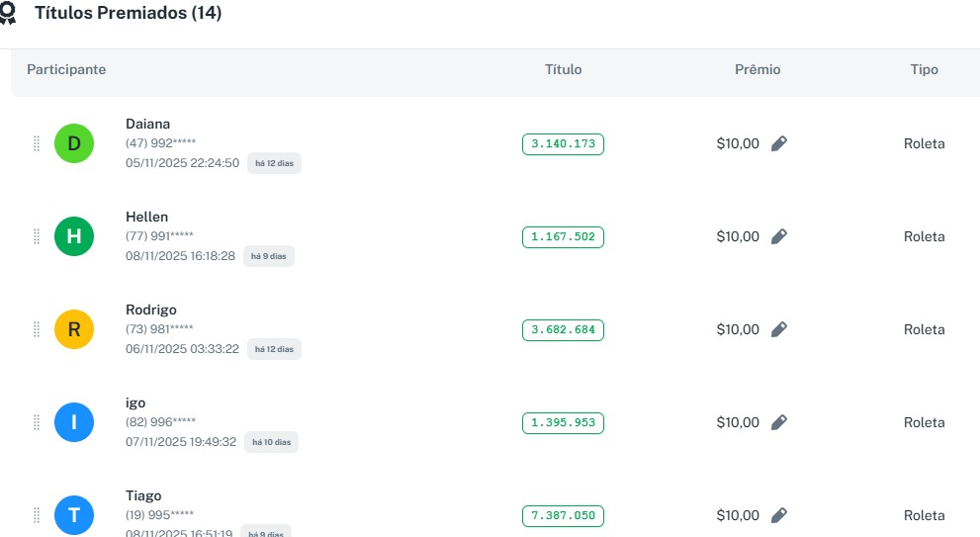The width and height of the screenshot is (980, 537).
Task: Click Tiago's blue T avatar
Action: (x=74, y=515)
